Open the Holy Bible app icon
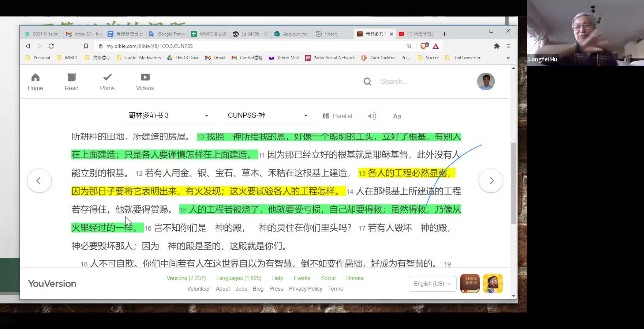The height and width of the screenshot is (329, 644). [470, 283]
